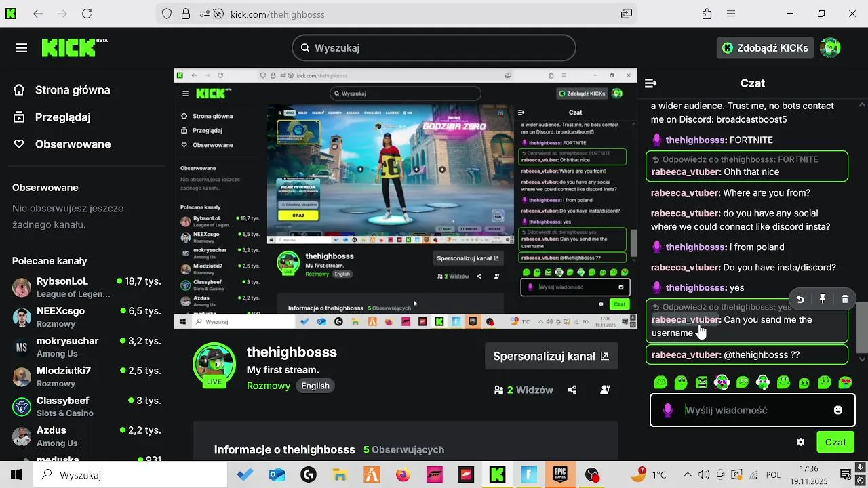Click the browser address bar

[x=397, y=14]
